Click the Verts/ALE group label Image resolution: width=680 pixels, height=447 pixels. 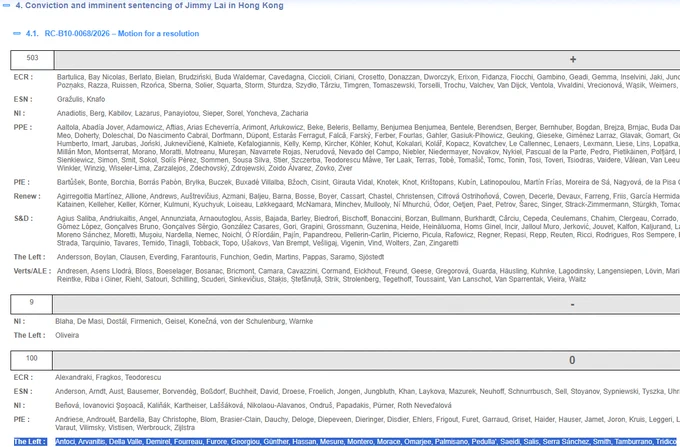coord(32,271)
